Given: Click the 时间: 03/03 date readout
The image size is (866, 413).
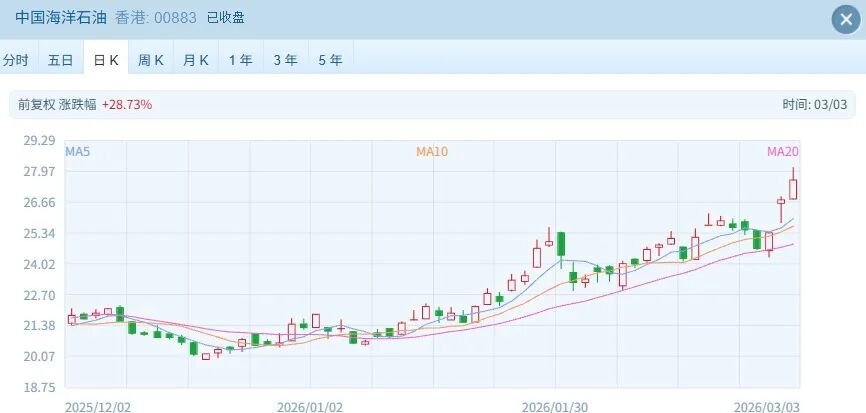Looking at the screenshot, I should [814, 104].
